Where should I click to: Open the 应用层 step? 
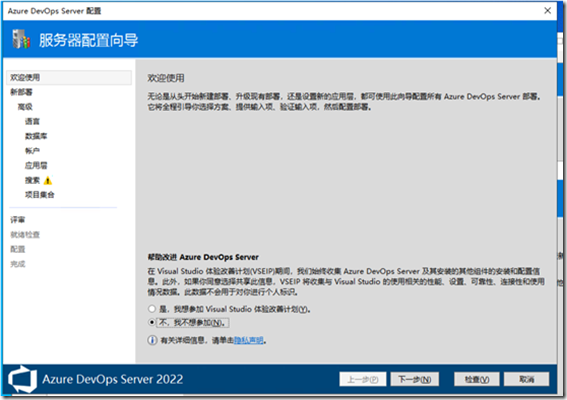36,166
